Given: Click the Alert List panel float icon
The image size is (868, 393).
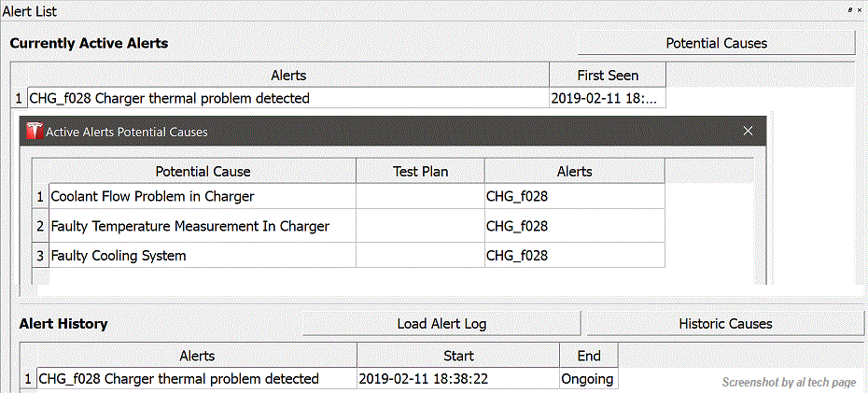Looking at the screenshot, I should (850, 8).
